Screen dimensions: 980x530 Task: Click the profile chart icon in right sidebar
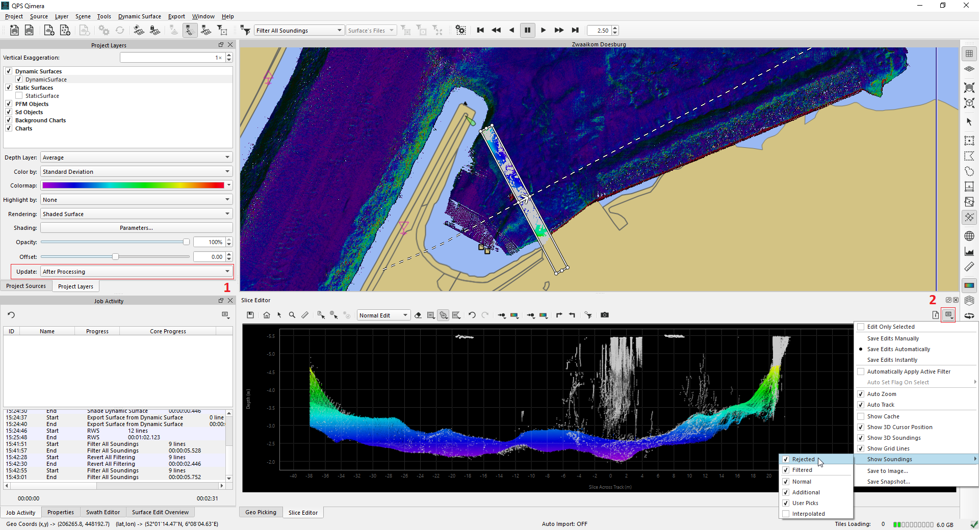point(969,251)
